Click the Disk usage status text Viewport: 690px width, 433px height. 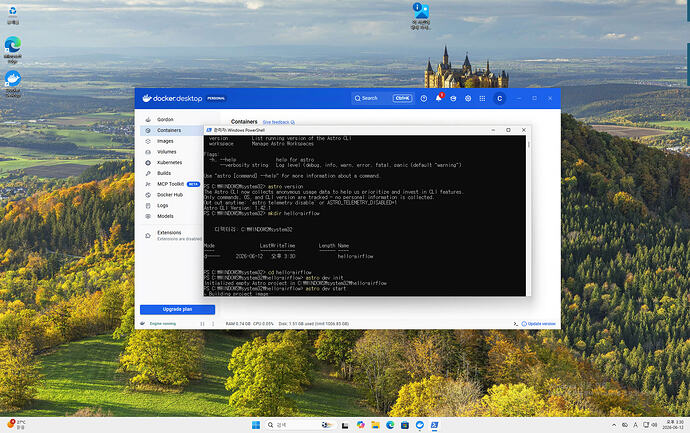314,324
